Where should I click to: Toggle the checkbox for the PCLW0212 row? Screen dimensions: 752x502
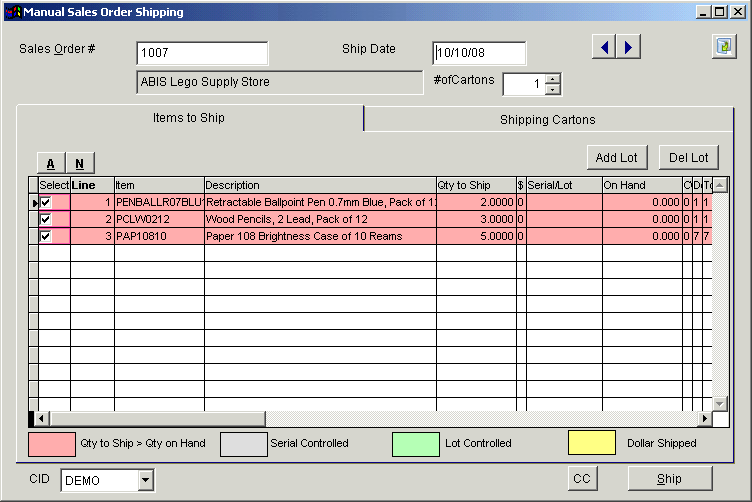click(46, 219)
